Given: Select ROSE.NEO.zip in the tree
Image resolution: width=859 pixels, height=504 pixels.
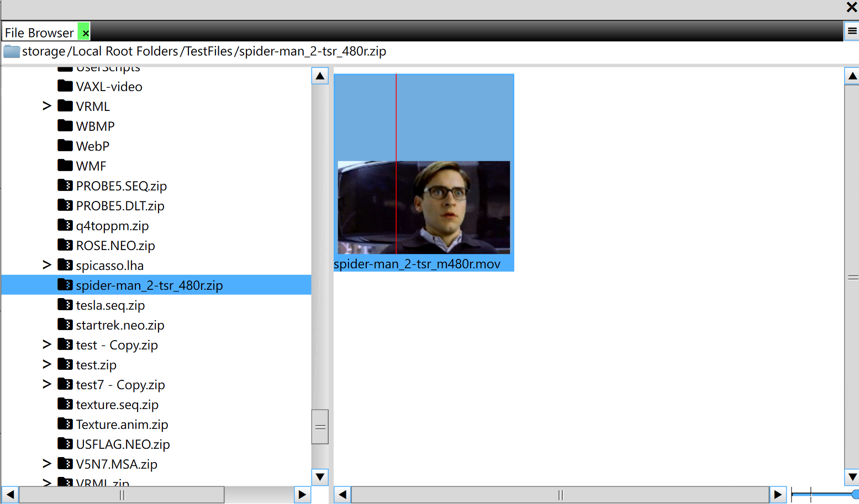Looking at the screenshot, I should (x=115, y=246).
